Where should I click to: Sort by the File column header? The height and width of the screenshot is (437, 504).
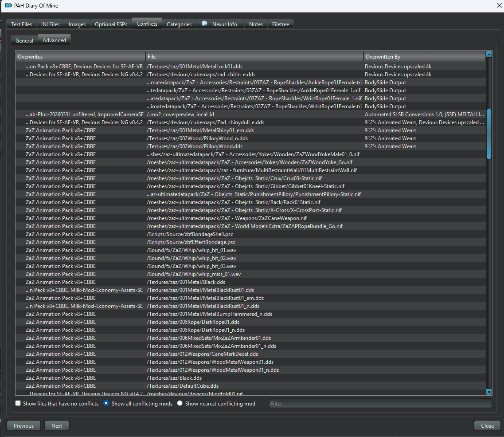click(254, 57)
